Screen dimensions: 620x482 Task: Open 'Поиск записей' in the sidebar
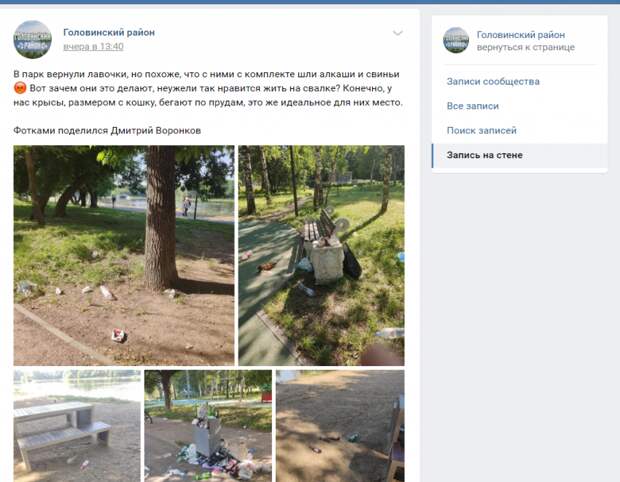(482, 130)
